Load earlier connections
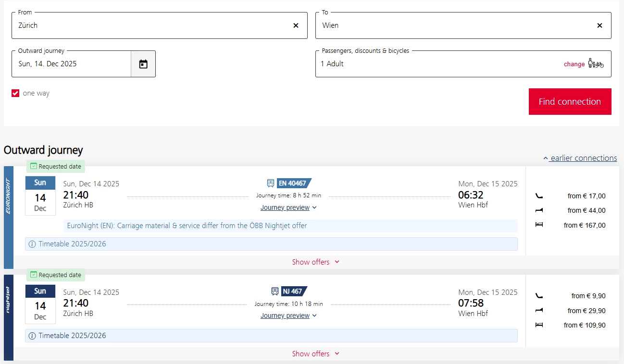This screenshot has width=624, height=364. coord(580,158)
